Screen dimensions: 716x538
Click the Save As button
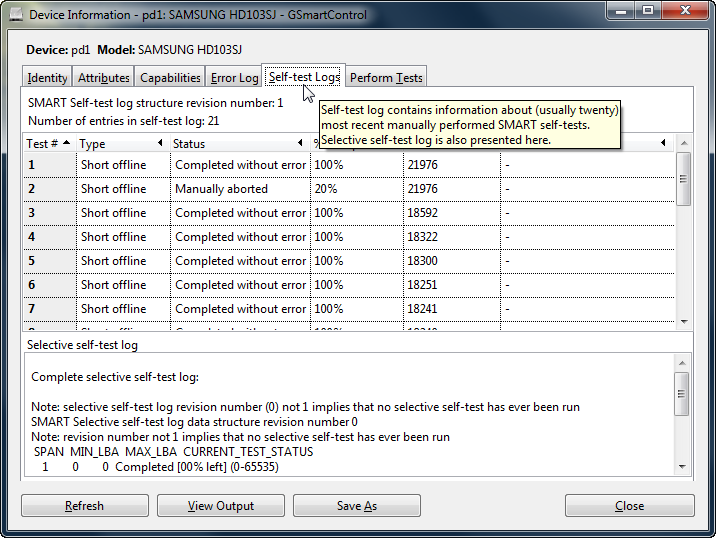[357, 506]
